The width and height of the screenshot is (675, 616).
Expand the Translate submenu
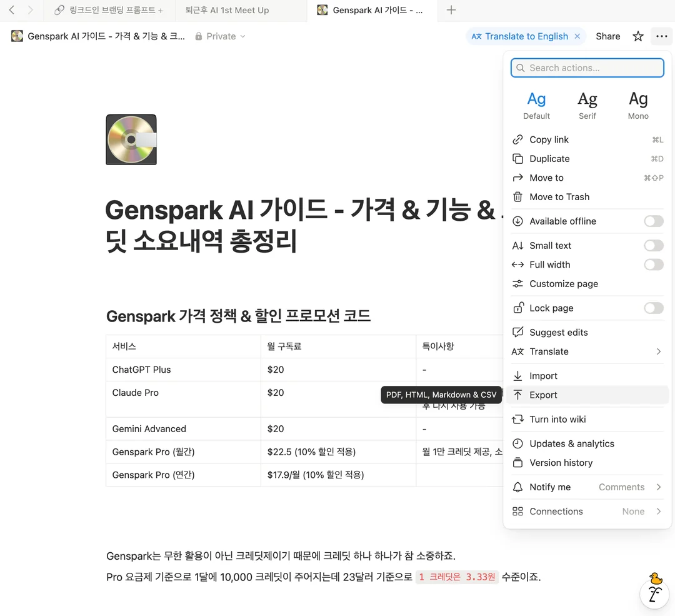587,351
